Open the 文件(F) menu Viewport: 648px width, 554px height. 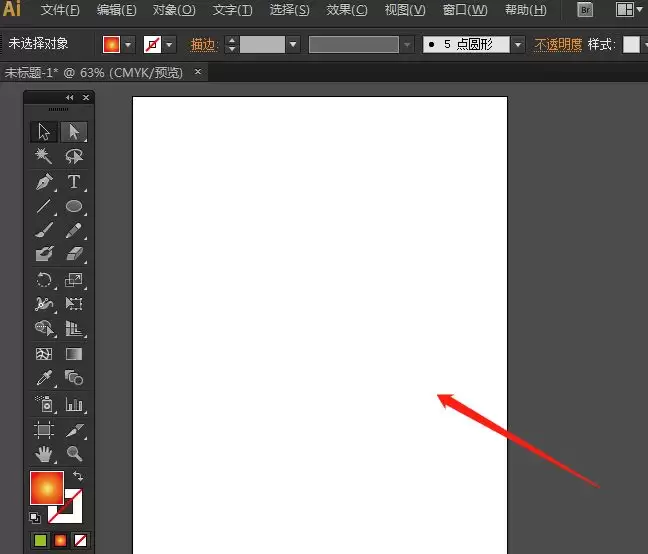tap(60, 10)
